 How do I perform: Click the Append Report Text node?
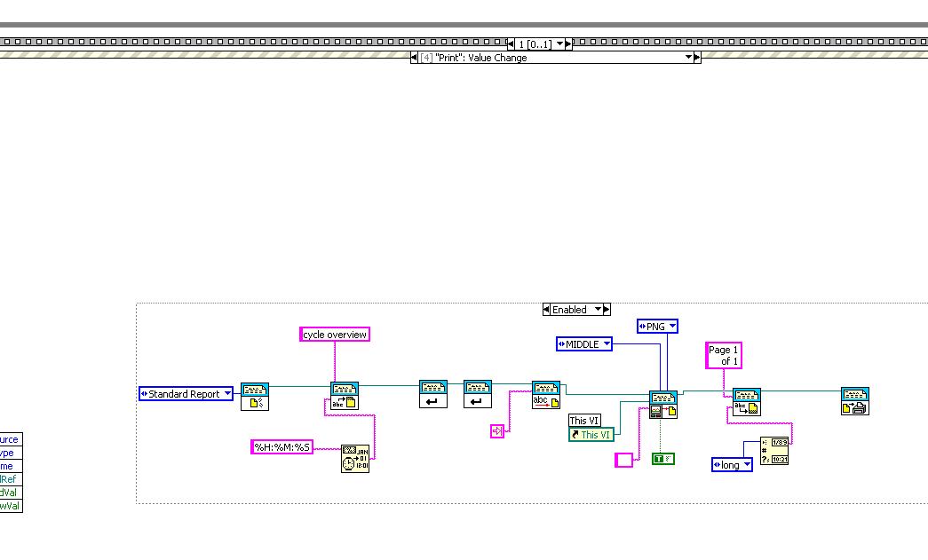(545, 395)
